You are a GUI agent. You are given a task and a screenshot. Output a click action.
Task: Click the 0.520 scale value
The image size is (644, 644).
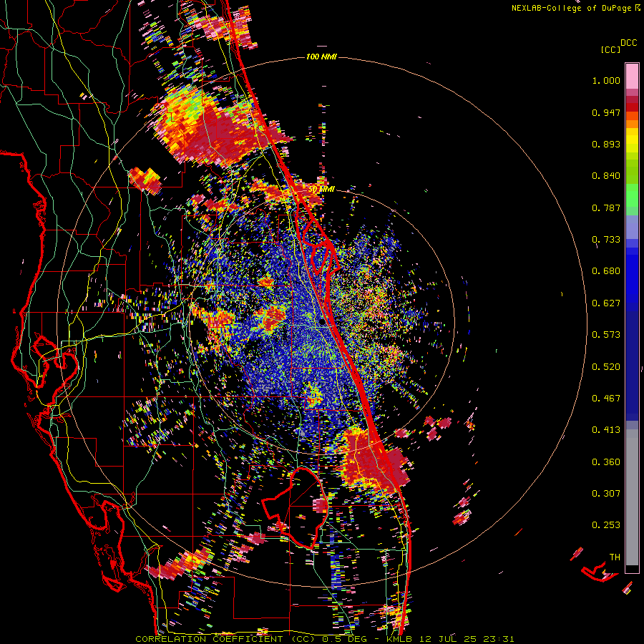point(606,367)
